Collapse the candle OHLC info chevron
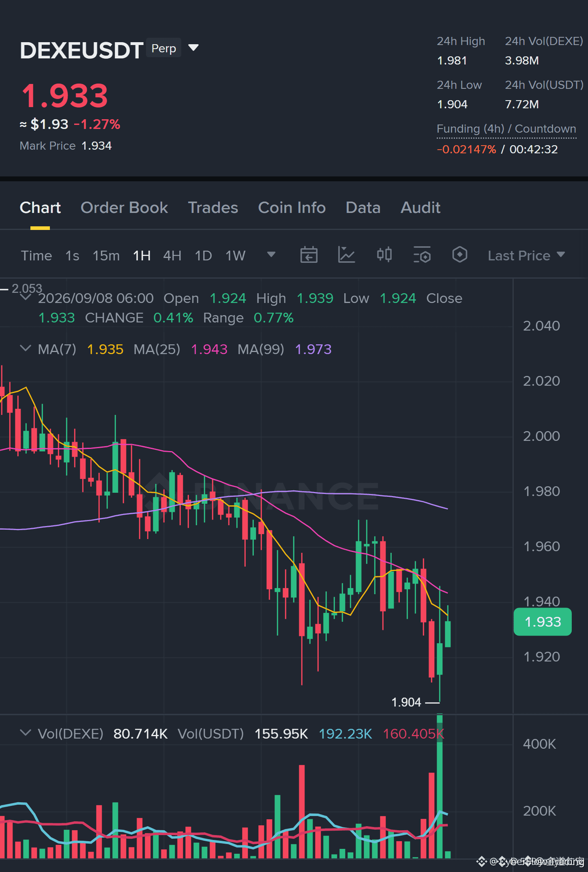Screen dimensions: 588x872 [26, 297]
